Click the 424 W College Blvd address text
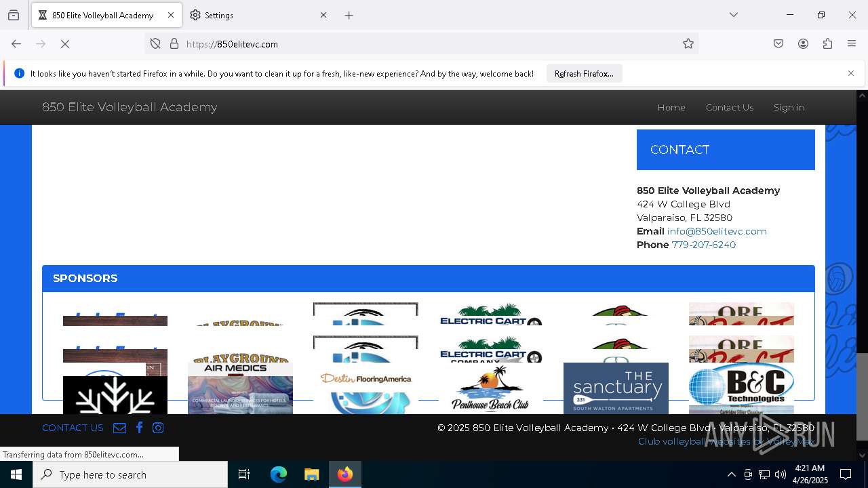868x488 pixels. pyautogui.click(x=684, y=204)
